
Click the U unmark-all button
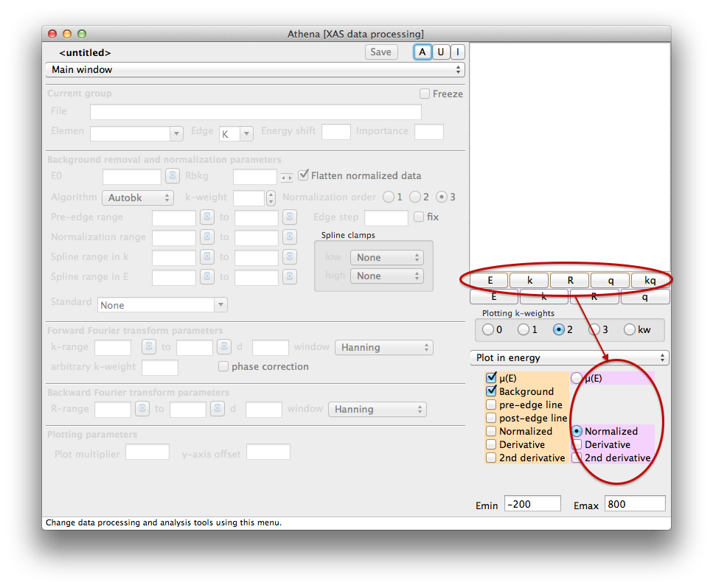tap(441, 52)
